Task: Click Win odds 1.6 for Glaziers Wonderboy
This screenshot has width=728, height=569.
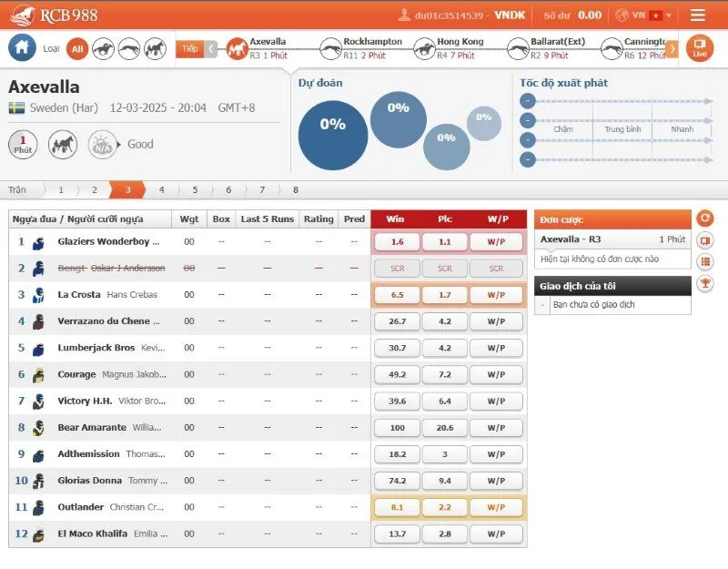Action: (397, 242)
